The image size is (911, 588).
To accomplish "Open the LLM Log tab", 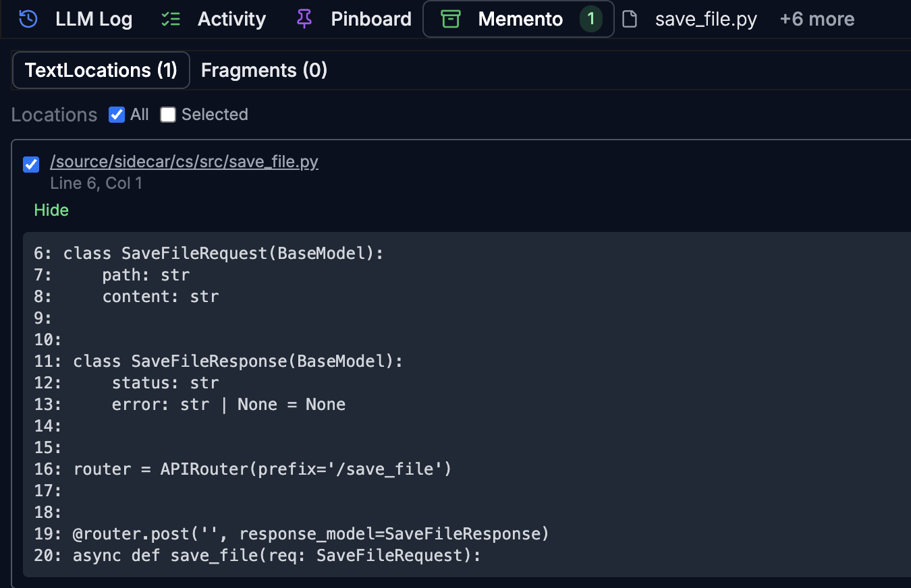I will 94,19.
